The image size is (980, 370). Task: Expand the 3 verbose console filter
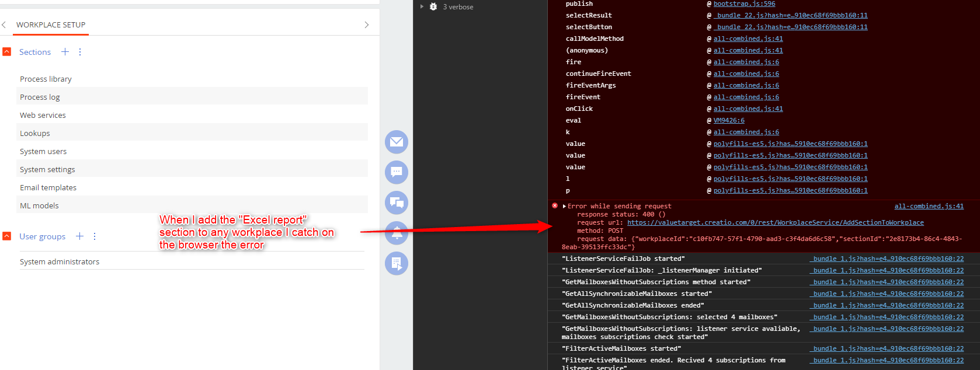tap(422, 7)
